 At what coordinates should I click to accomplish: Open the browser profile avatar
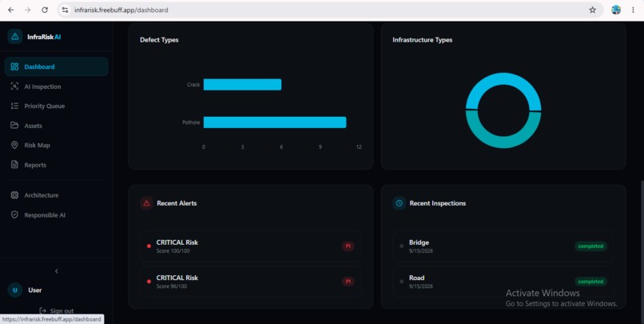click(616, 10)
